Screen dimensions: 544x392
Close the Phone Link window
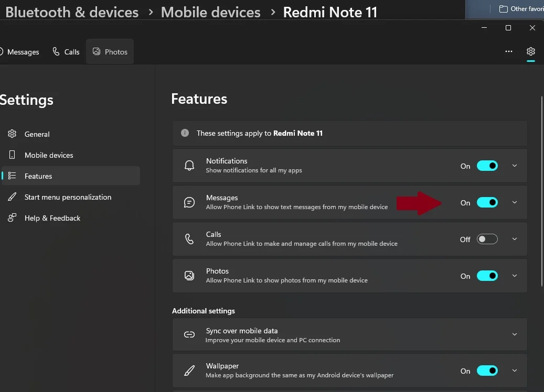(532, 28)
